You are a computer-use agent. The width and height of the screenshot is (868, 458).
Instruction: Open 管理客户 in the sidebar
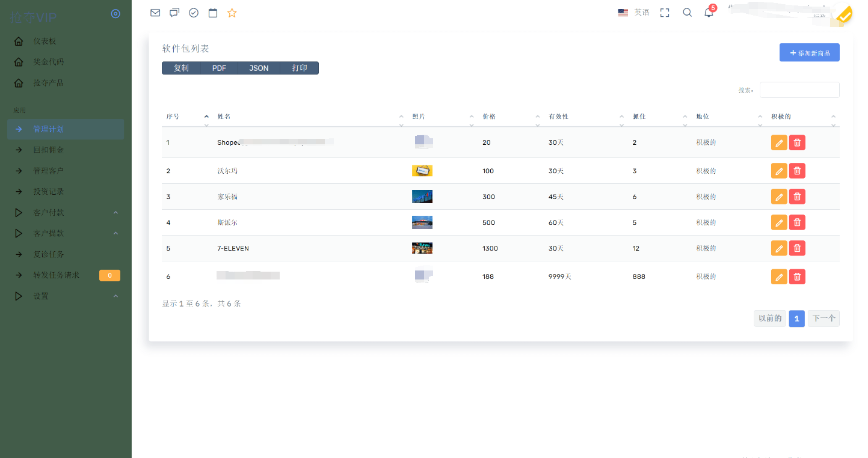(66, 171)
